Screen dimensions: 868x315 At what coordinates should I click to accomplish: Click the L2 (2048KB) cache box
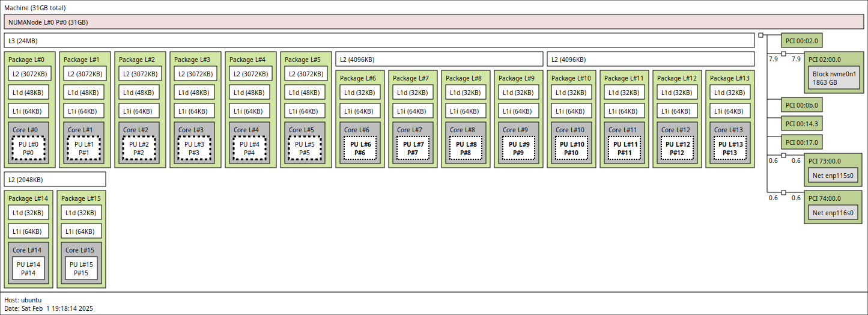pos(55,179)
